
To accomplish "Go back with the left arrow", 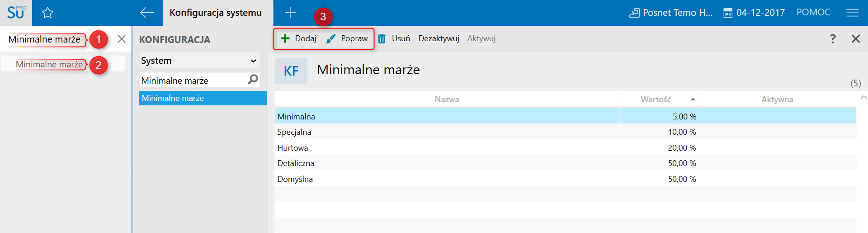I will (147, 13).
